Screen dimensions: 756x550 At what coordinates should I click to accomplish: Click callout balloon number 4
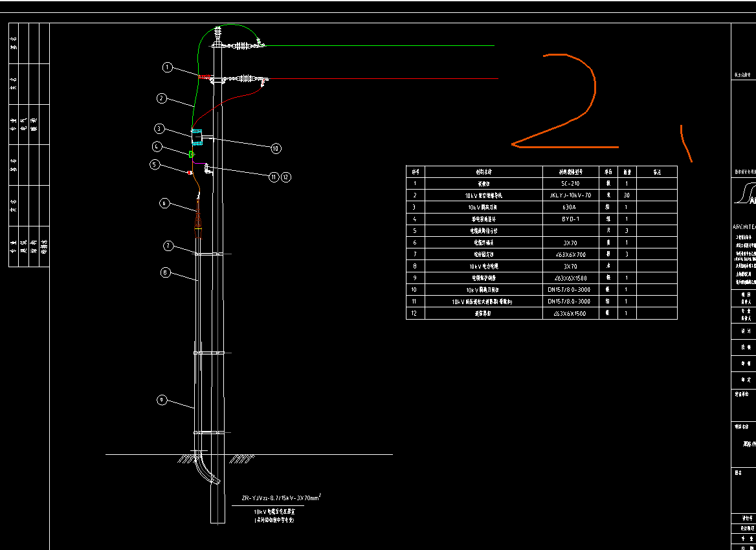pos(157,146)
